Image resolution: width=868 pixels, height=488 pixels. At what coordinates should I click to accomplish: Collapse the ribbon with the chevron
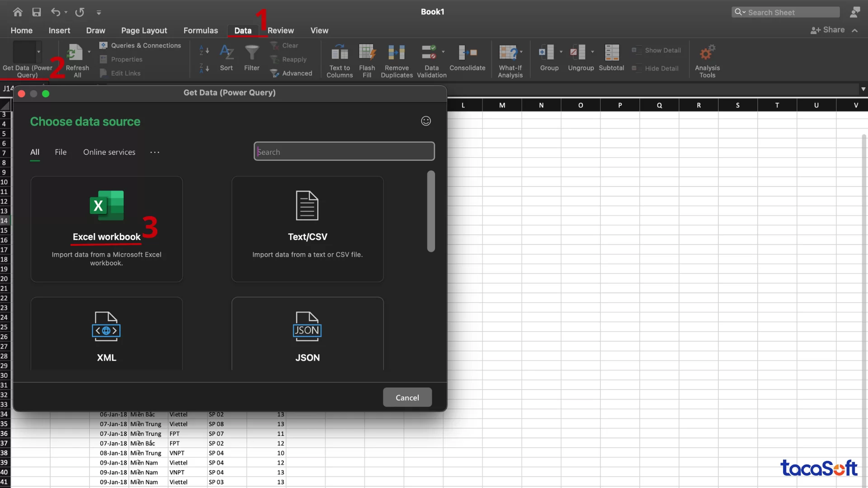854,30
